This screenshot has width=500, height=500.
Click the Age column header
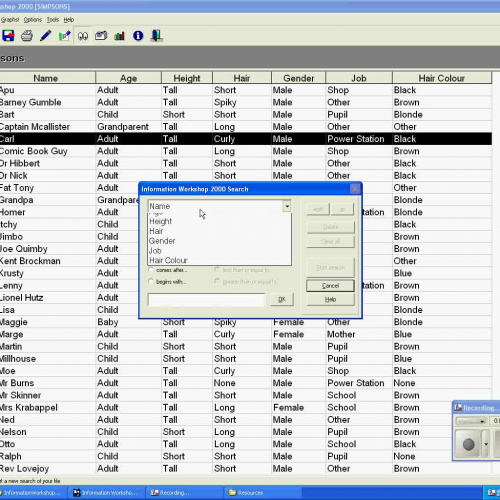[x=128, y=78]
